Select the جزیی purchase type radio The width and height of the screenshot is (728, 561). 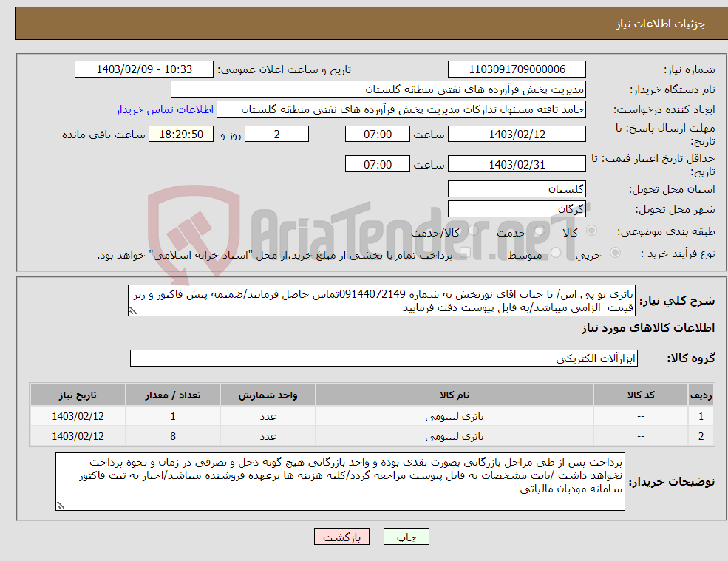tap(615, 253)
